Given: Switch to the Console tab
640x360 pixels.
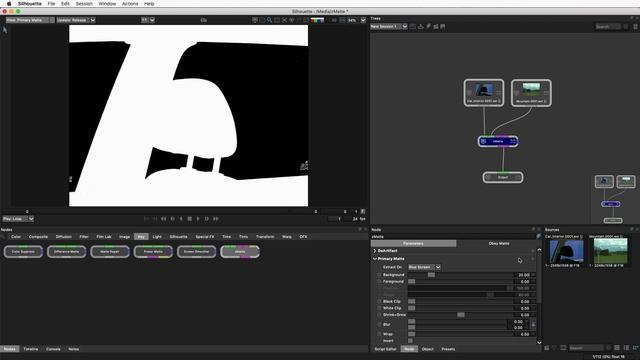Looking at the screenshot, I should (53, 349).
